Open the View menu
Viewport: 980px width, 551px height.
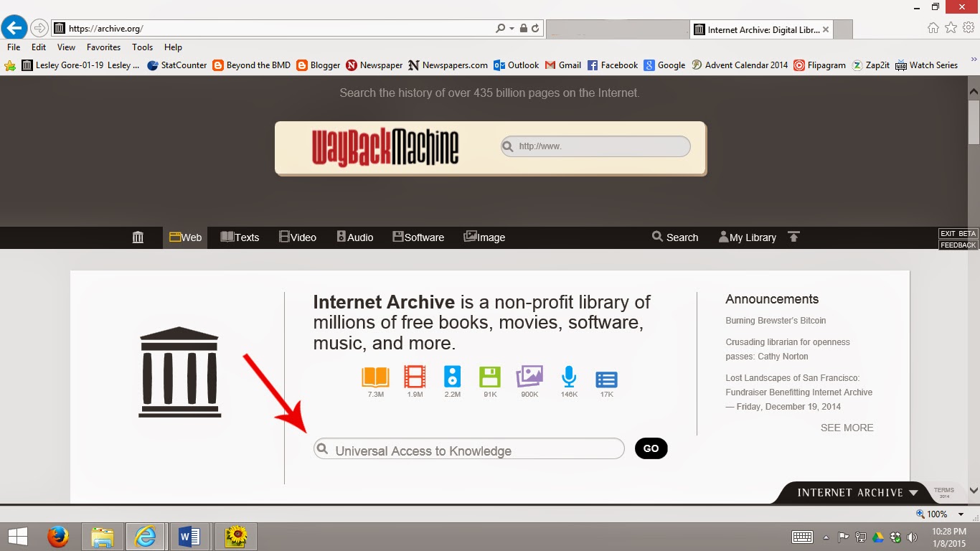[x=66, y=47]
